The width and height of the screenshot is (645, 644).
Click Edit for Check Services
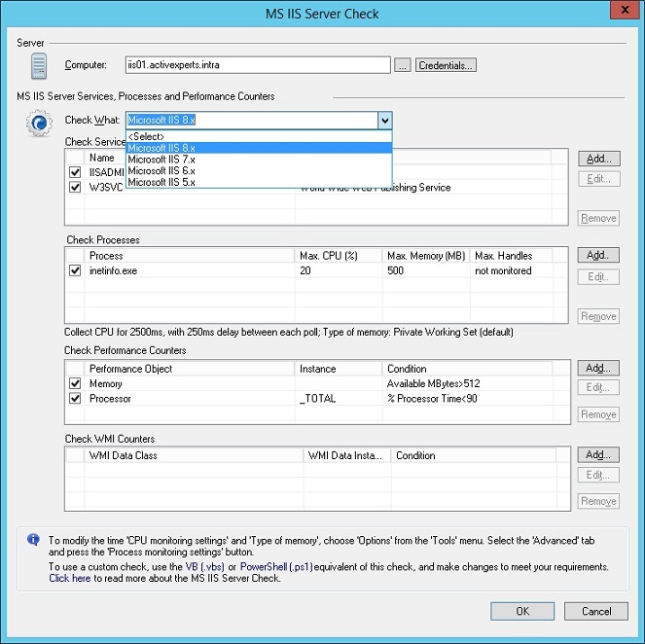coord(599,179)
